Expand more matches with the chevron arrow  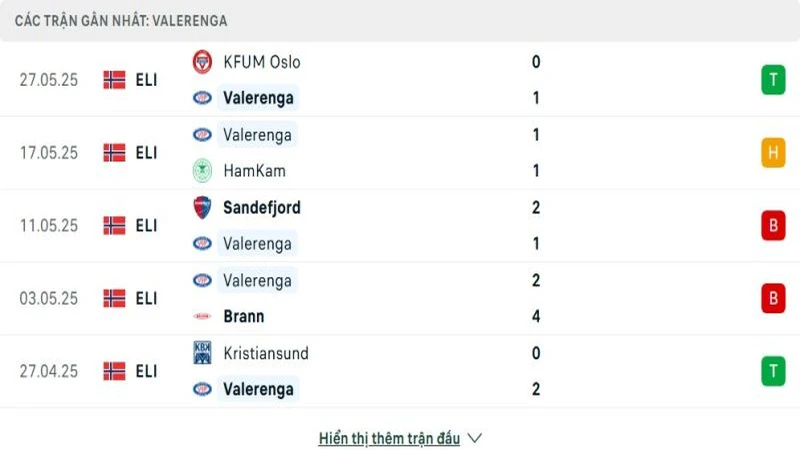[475, 438]
